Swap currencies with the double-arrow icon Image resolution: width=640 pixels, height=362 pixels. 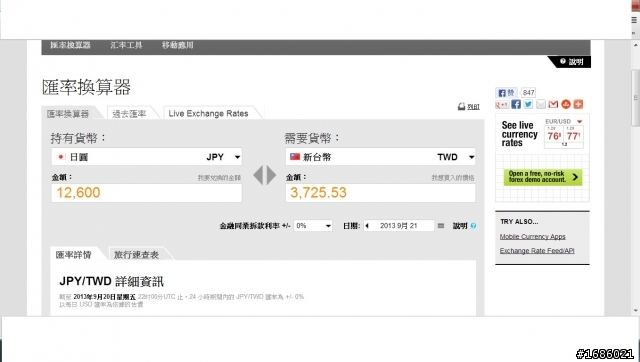264,175
